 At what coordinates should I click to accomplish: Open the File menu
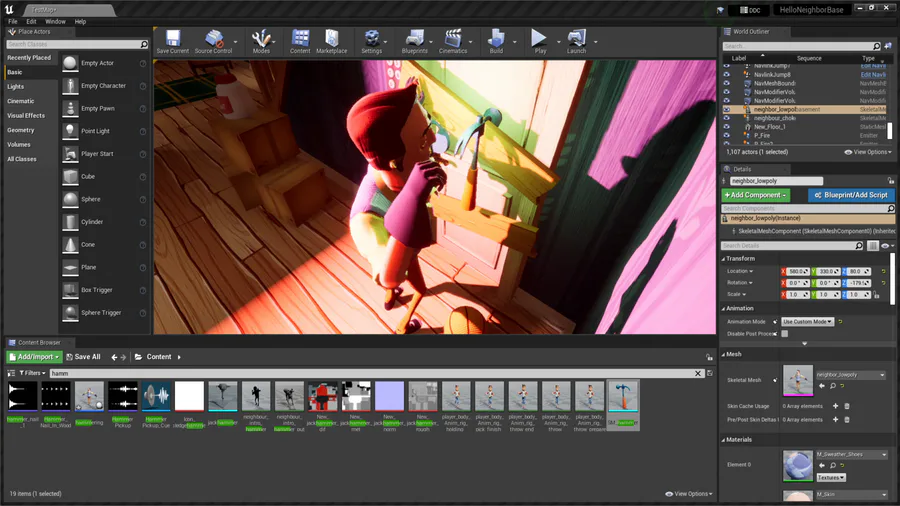pyautogui.click(x=13, y=21)
